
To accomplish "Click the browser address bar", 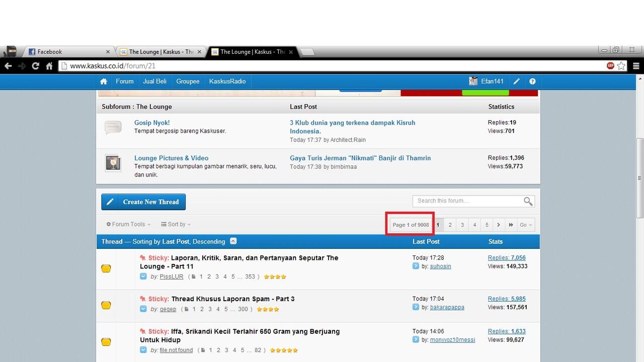I will coord(332,66).
